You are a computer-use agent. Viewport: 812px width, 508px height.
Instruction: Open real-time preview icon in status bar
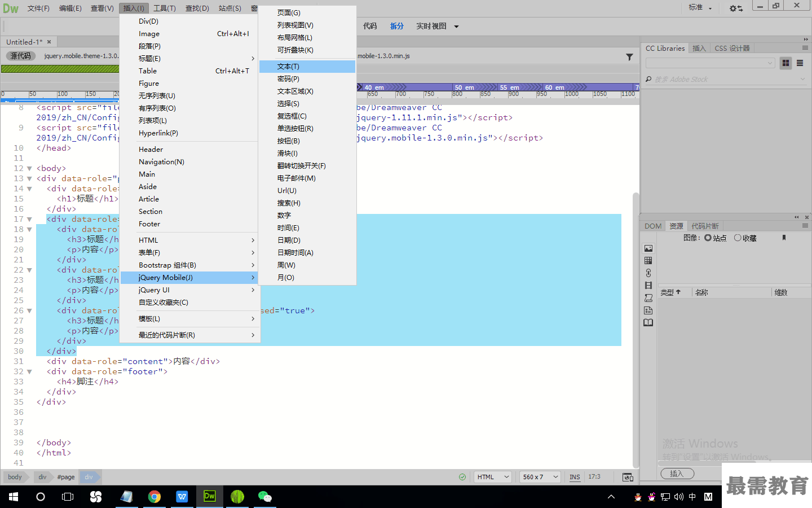tap(628, 477)
